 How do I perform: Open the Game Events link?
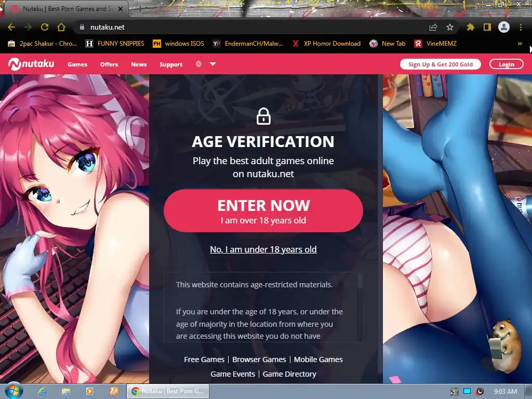233,374
